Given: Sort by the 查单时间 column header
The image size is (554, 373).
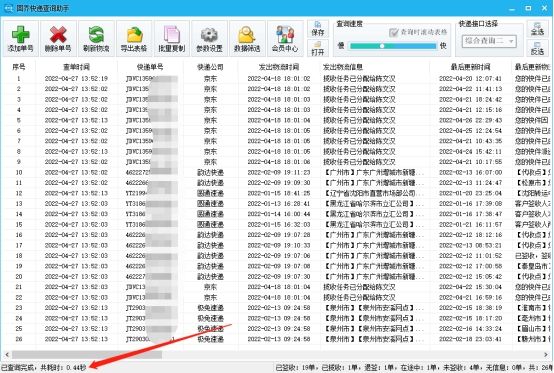Looking at the screenshot, I should tap(76, 67).
